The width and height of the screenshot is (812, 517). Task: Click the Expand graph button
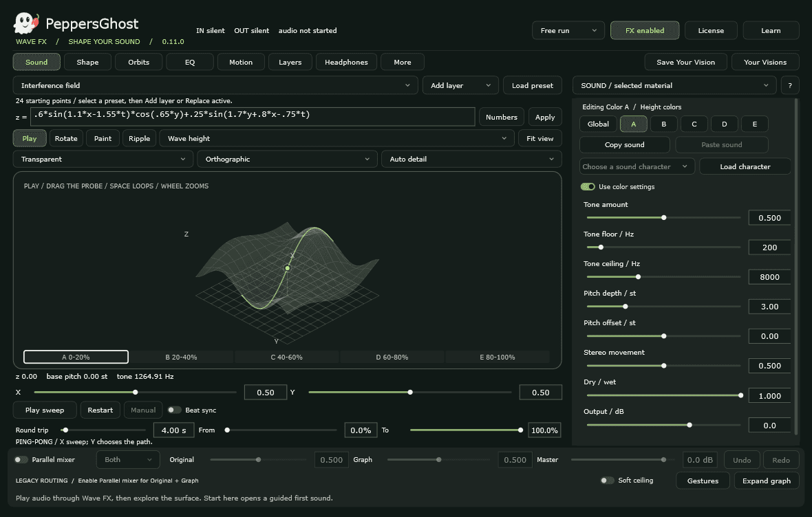click(x=767, y=481)
